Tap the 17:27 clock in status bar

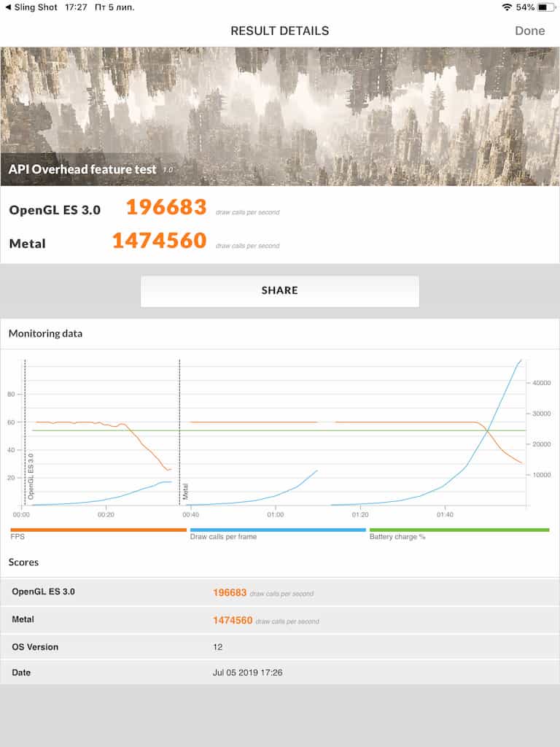[x=76, y=7]
